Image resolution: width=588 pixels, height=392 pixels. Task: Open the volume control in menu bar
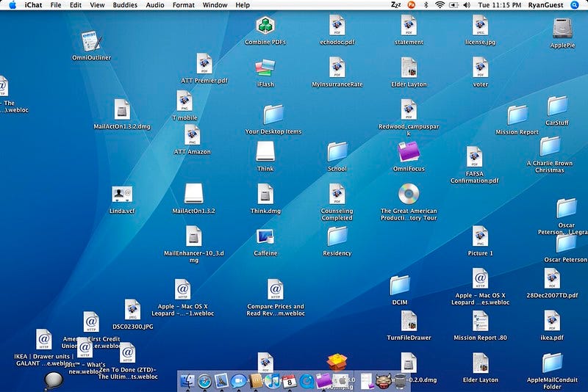click(467, 5)
